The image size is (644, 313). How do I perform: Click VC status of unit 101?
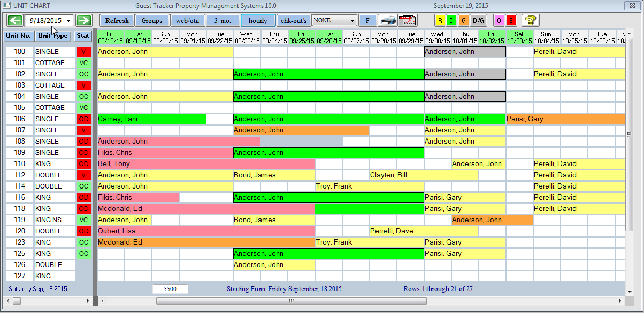pyautogui.click(x=83, y=63)
